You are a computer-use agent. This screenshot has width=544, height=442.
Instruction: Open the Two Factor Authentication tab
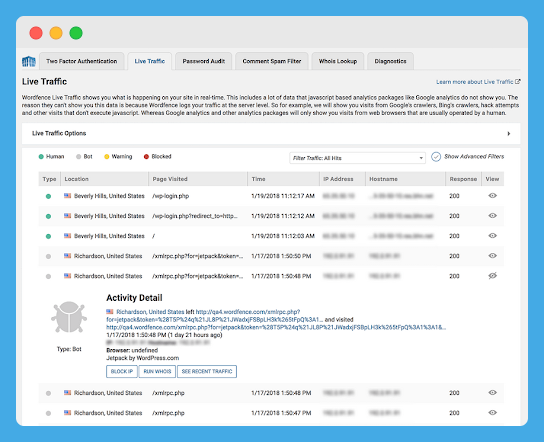click(82, 61)
